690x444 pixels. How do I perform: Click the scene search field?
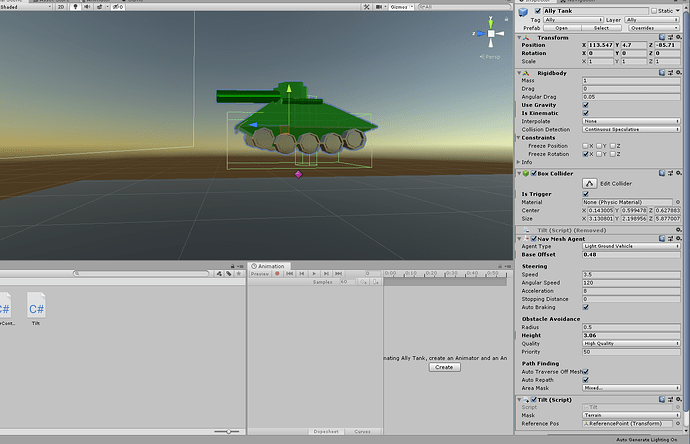(x=464, y=7)
